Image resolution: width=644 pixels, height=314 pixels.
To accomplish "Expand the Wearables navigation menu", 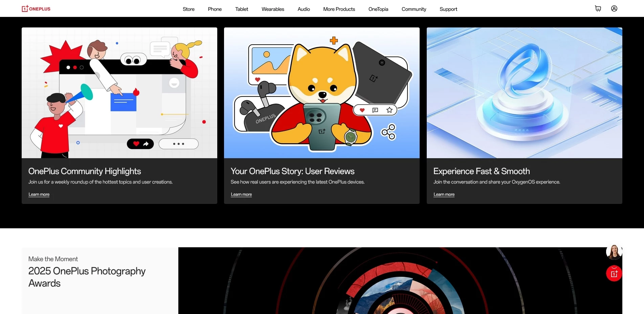I will pyautogui.click(x=273, y=9).
